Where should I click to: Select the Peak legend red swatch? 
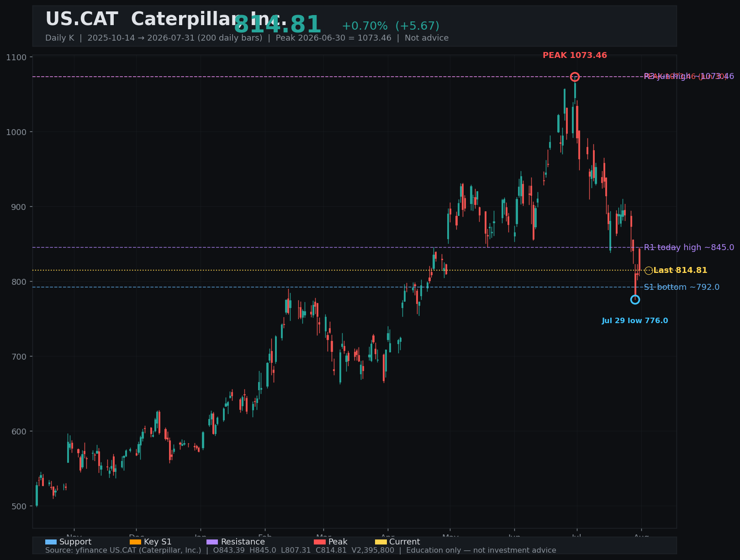(x=320, y=542)
